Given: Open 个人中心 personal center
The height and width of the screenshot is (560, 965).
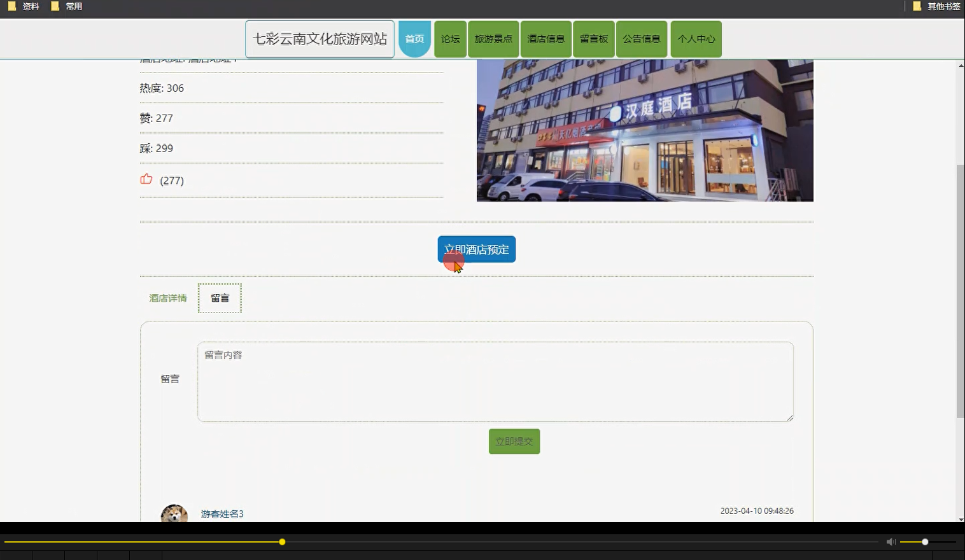Looking at the screenshot, I should pos(696,39).
